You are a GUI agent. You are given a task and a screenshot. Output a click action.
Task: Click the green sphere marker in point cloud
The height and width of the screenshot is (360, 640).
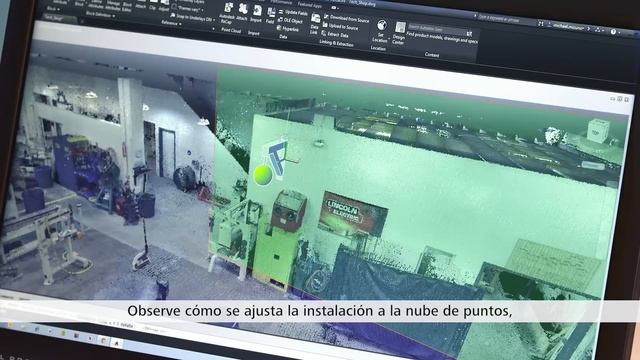click(x=262, y=175)
